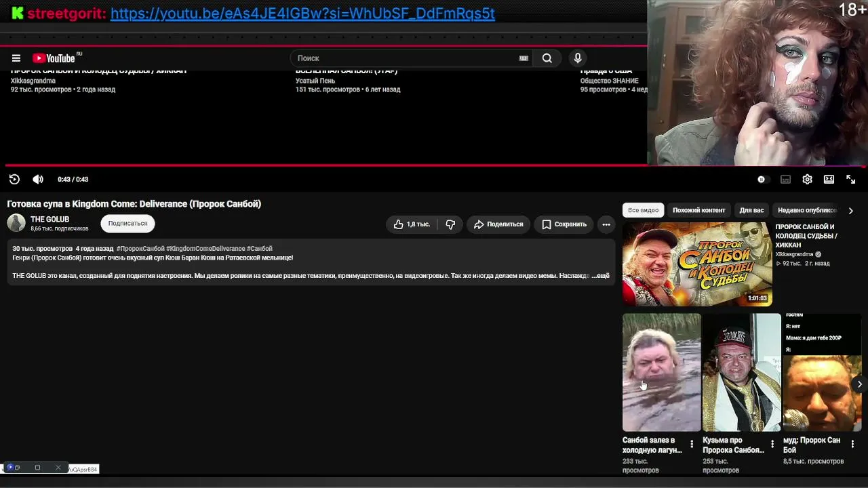Open the youtu.be link in the stream chat banner
This screenshot has height=488, width=868.
pos(302,14)
